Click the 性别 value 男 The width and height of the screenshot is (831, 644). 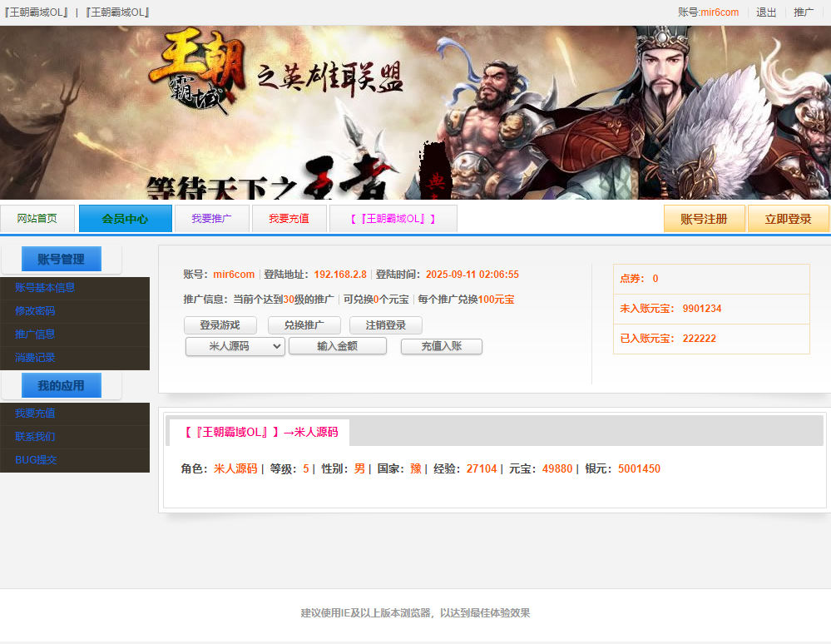tap(360, 468)
